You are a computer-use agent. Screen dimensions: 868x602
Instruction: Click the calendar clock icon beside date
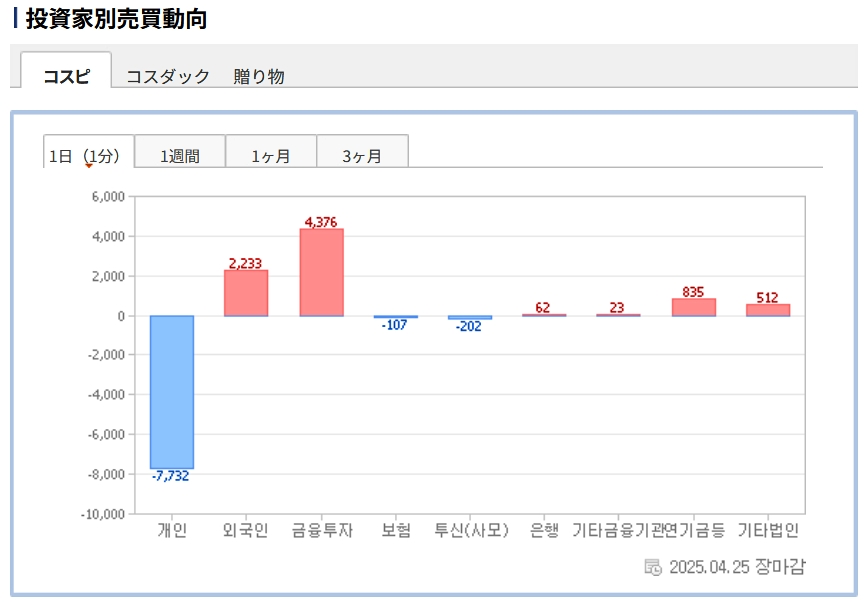point(653,567)
